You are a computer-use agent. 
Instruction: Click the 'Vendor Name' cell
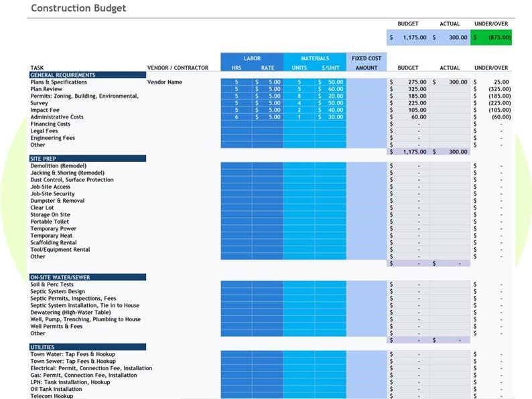click(x=165, y=82)
